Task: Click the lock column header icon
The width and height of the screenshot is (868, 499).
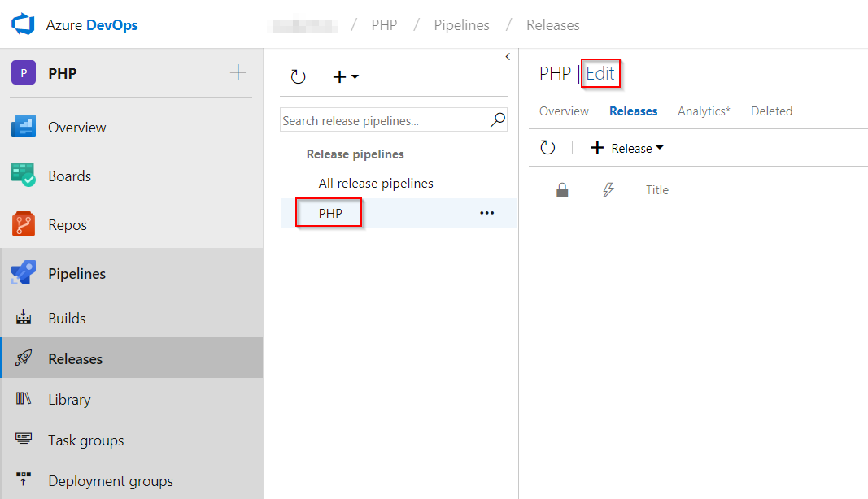Action: pyautogui.click(x=562, y=189)
